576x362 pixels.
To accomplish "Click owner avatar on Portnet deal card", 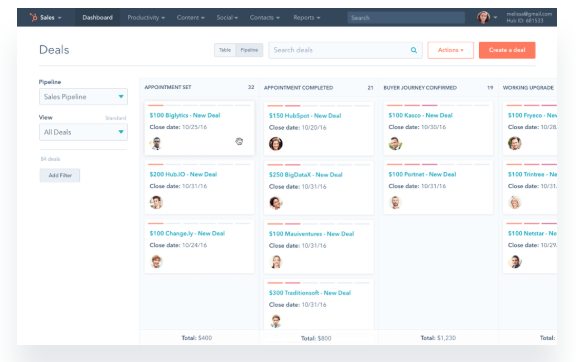I will 395,202.
